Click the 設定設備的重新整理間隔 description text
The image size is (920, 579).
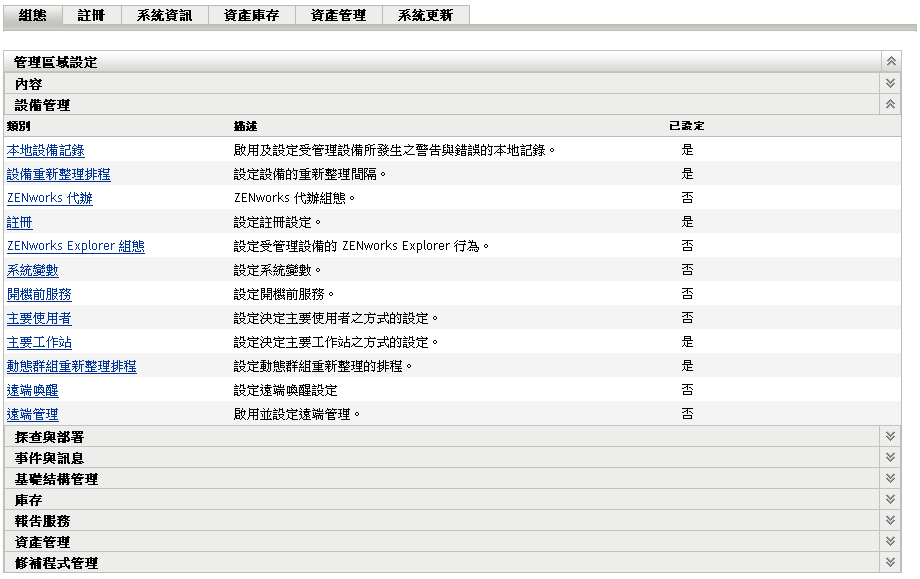[310, 174]
